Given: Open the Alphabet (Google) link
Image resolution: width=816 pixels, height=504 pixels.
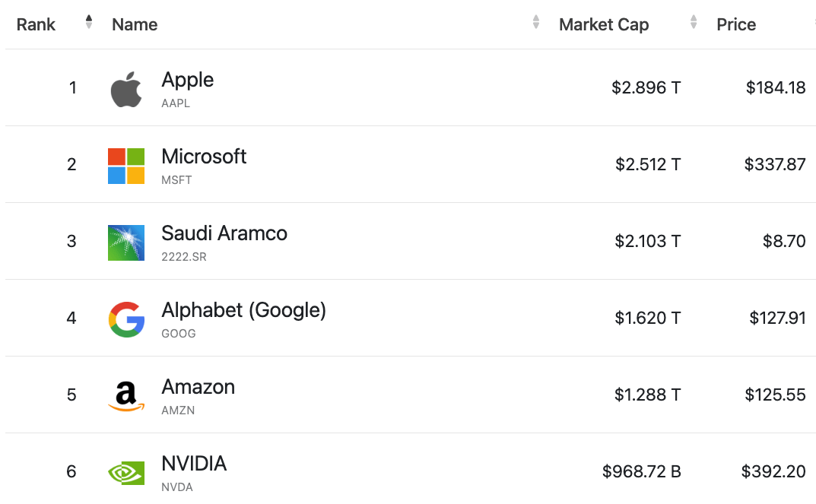Looking at the screenshot, I should coord(243,310).
